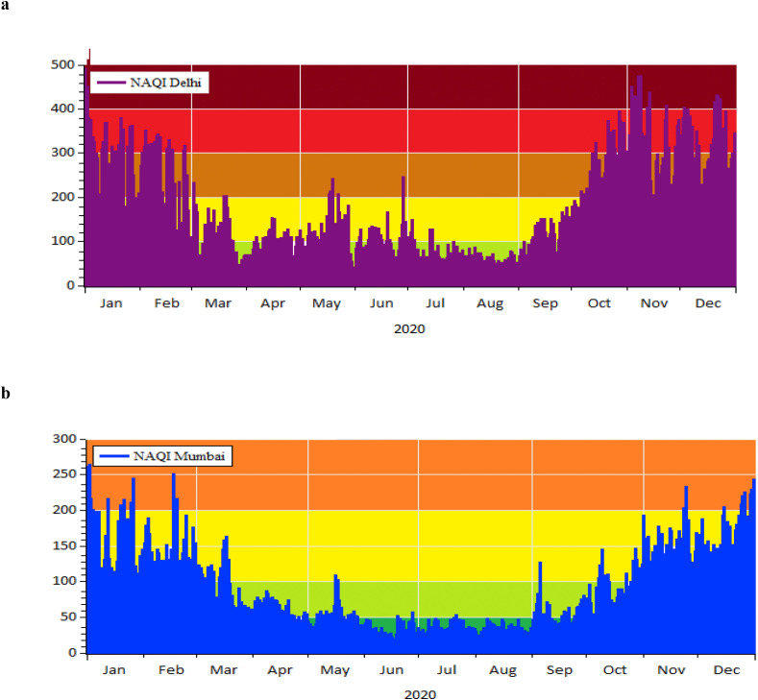The width and height of the screenshot is (758, 700).
Task: Click the 0 tick on Delhi y-axis
Action: click(71, 285)
